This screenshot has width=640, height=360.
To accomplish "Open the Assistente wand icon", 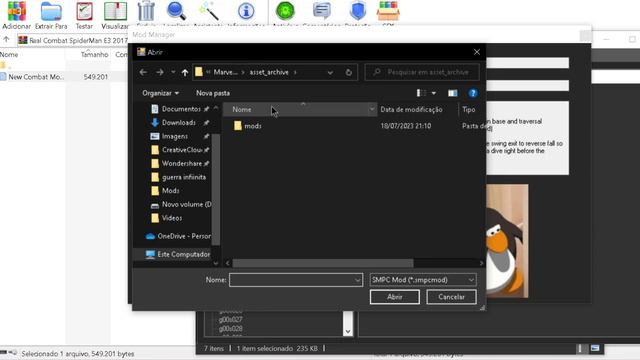I will (x=209, y=11).
